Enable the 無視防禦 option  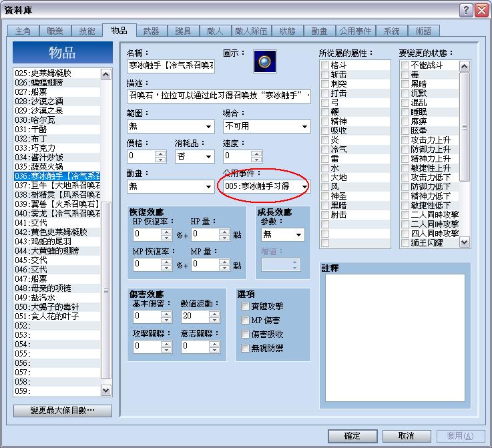pyautogui.click(x=245, y=349)
